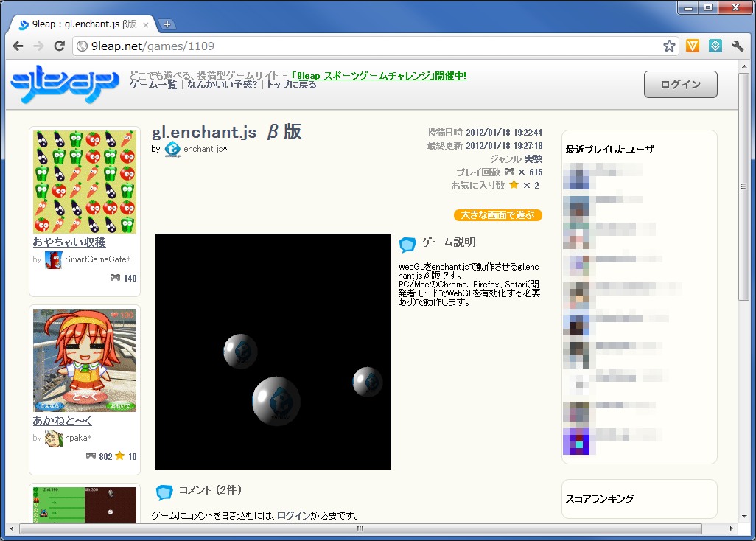Viewport: 756px width, 541px height.
Task: Click the browser forward arrow
Action: point(38,46)
